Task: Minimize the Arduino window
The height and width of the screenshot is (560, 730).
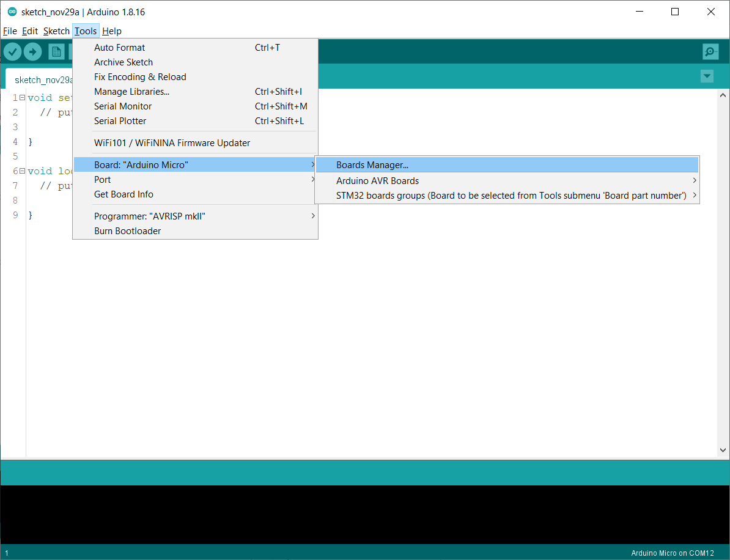Action: (x=640, y=12)
